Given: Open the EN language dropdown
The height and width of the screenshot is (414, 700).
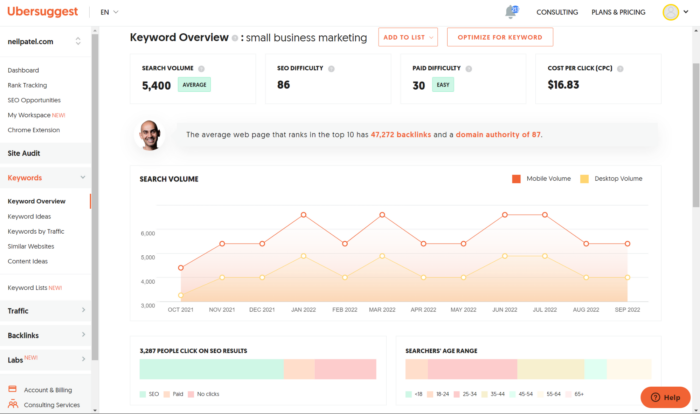Looking at the screenshot, I should [x=109, y=12].
